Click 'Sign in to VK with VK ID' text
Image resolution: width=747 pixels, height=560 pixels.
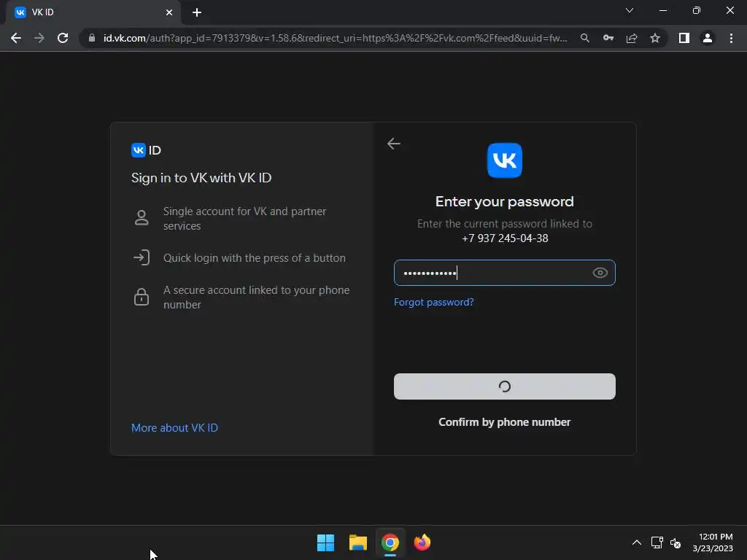[x=201, y=178]
